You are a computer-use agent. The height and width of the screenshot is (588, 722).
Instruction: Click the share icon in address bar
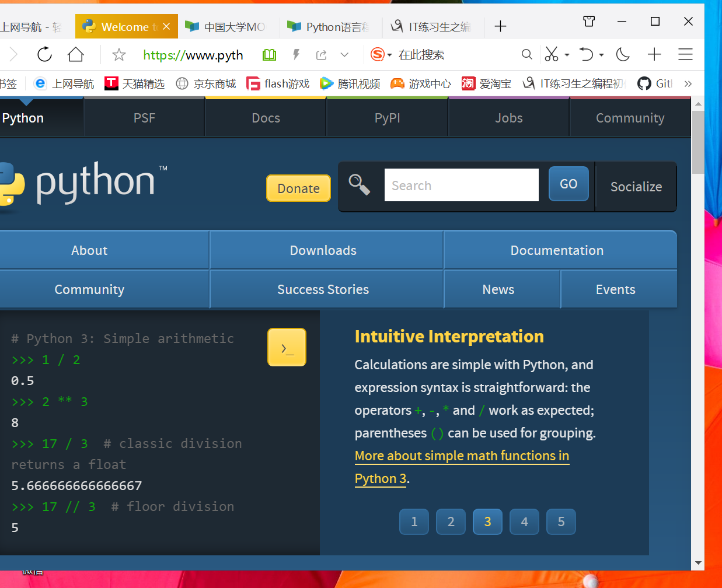click(321, 55)
